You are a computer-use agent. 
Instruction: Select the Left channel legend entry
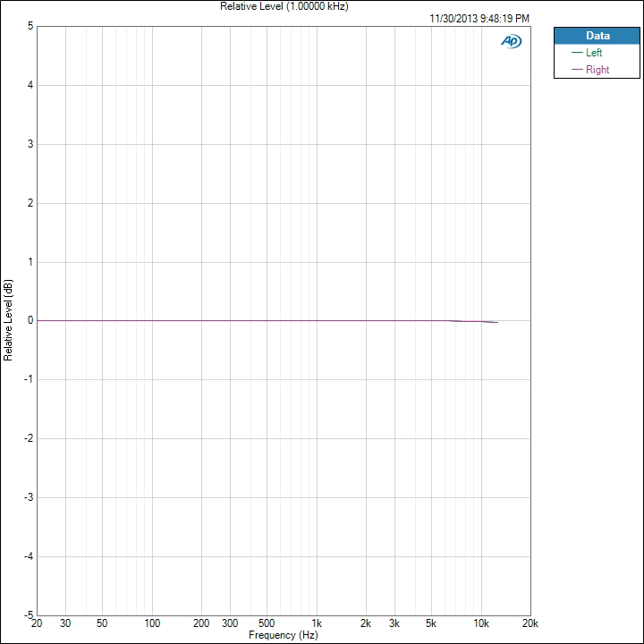[594, 53]
